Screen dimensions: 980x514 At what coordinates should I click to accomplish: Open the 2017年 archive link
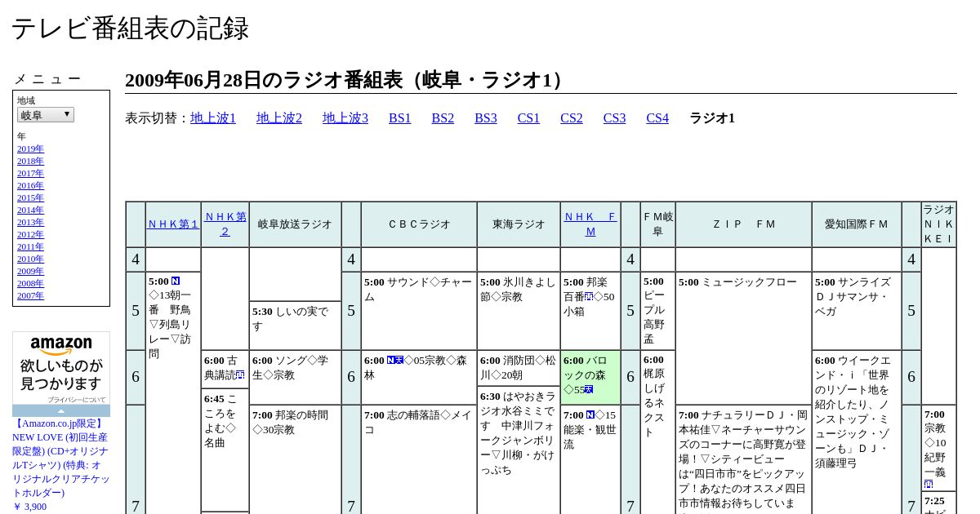click(30, 173)
